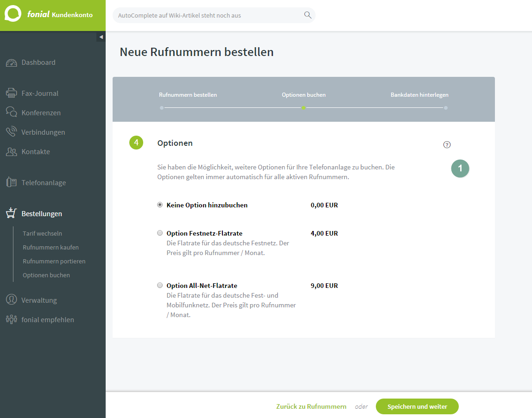This screenshot has width=532, height=418.
Task: Click the Bankdaten hinterlegen progress step
Action: [x=419, y=95]
